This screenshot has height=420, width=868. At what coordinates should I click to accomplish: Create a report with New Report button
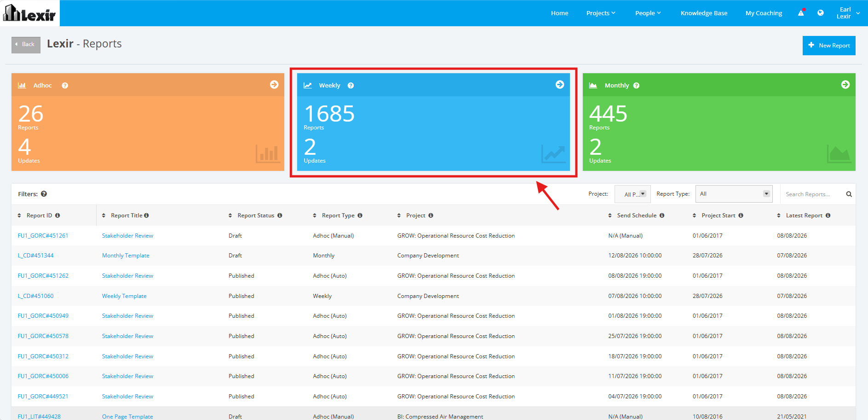[x=829, y=45]
